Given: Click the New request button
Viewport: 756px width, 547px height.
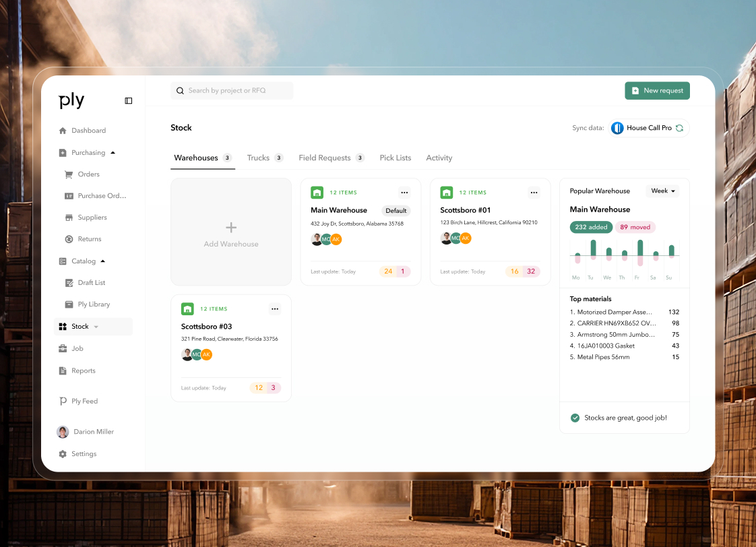Looking at the screenshot, I should coord(657,90).
